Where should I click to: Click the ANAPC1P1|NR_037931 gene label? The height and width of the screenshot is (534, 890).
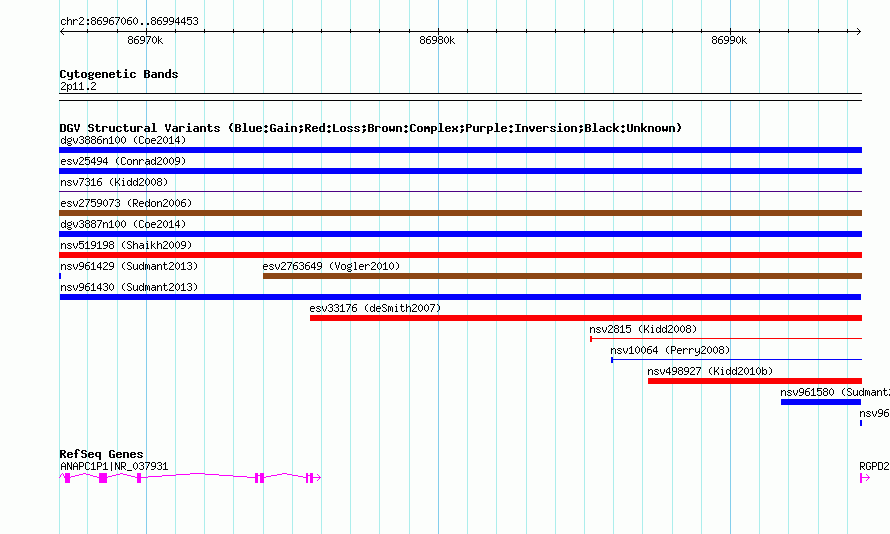pyautogui.click(x=114, y=466)
